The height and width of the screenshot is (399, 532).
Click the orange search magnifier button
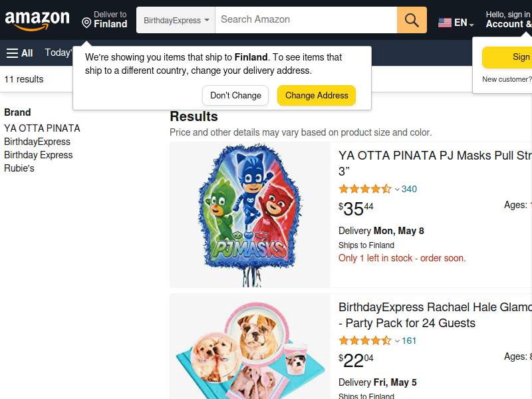click(412, 20)
